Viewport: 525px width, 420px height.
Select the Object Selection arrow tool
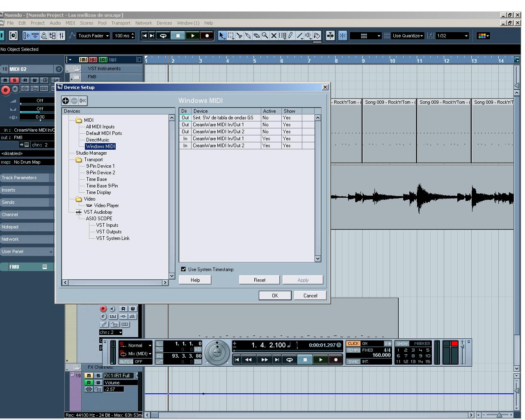[222, 36]
